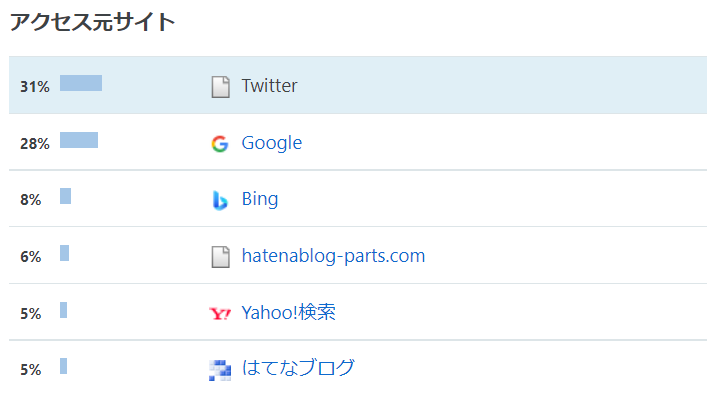719x396 pixels.
Task: Click the Yahoo! logo icon
Action: [220, 314]
